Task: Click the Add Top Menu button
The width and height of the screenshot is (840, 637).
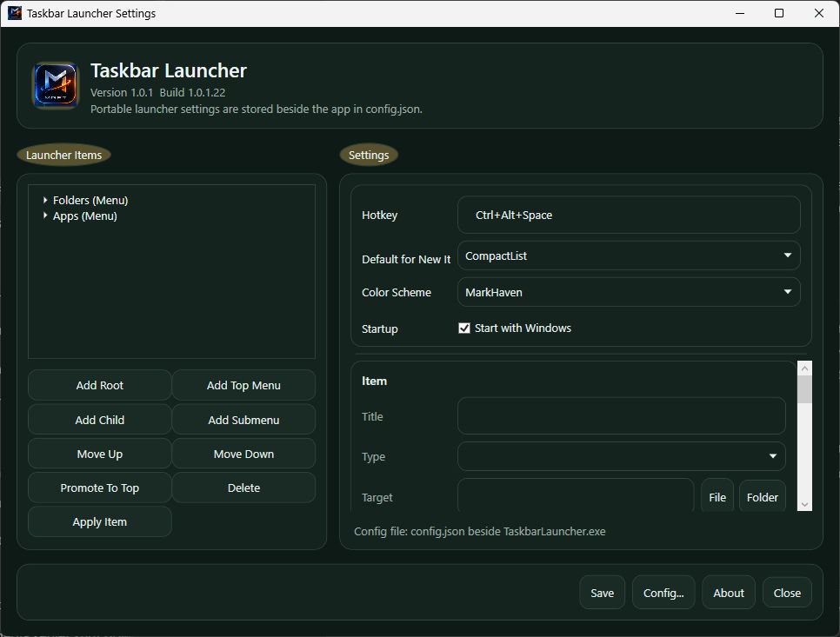Action: pos(243,385)
